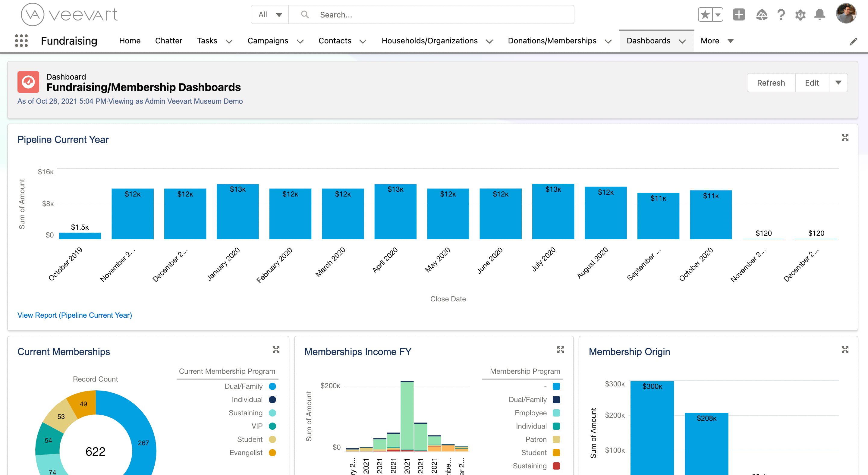Open the All search scope dropdown
Image resolution: width=868 pixels, height=475 pixels.
tap(270, 14)
